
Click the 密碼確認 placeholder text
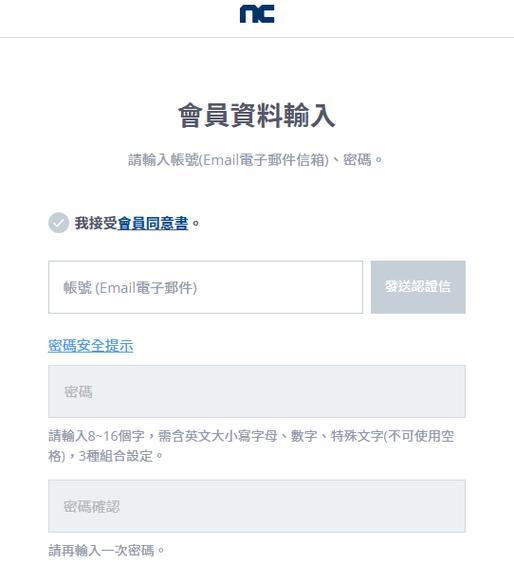coord(92,506)
